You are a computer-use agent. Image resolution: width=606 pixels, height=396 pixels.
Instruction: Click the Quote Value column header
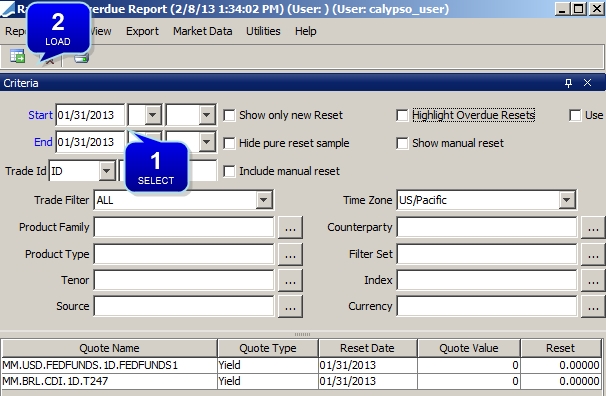469,348
